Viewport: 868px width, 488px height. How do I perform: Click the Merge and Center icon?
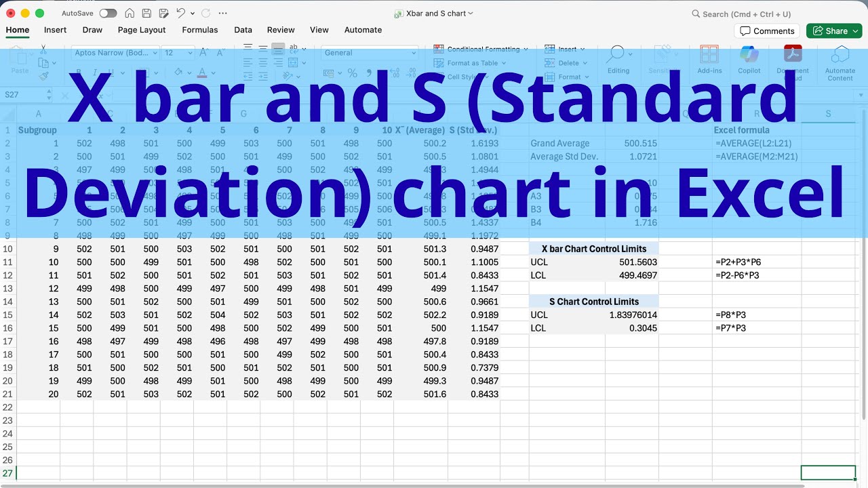click(x=293, y=62)
